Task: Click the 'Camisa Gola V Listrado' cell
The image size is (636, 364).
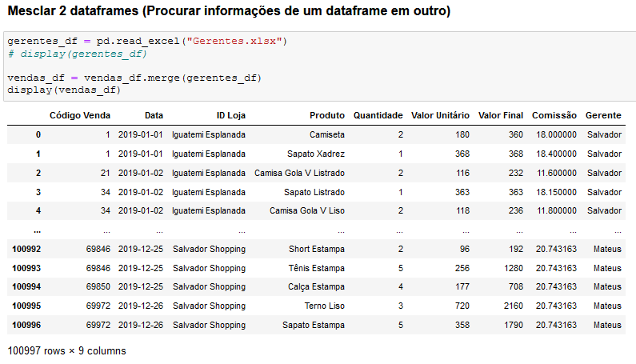Action: tap(299, 174)
